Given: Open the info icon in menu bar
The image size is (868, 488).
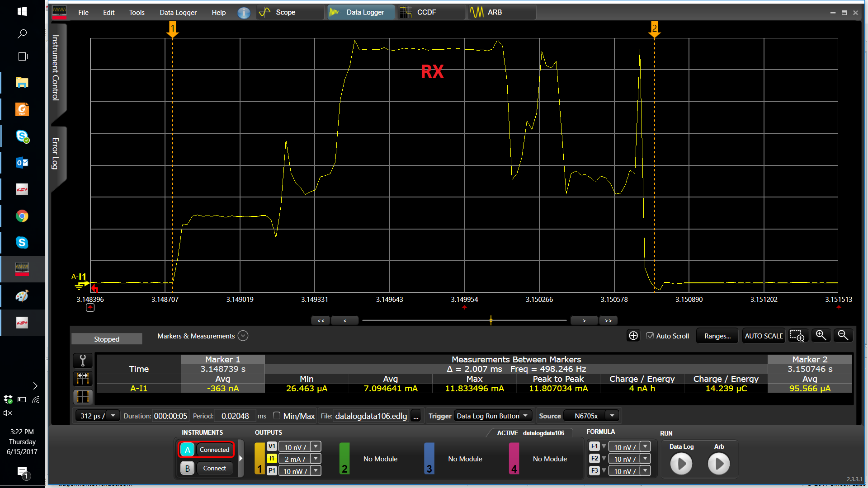Looking at the screenshot, I should 244,13.
